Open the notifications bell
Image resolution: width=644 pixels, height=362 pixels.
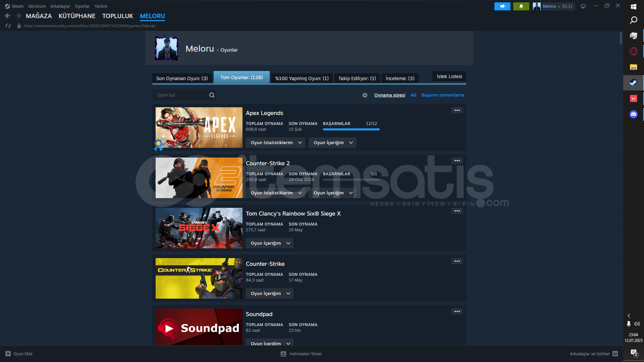[x=521, y=6]
